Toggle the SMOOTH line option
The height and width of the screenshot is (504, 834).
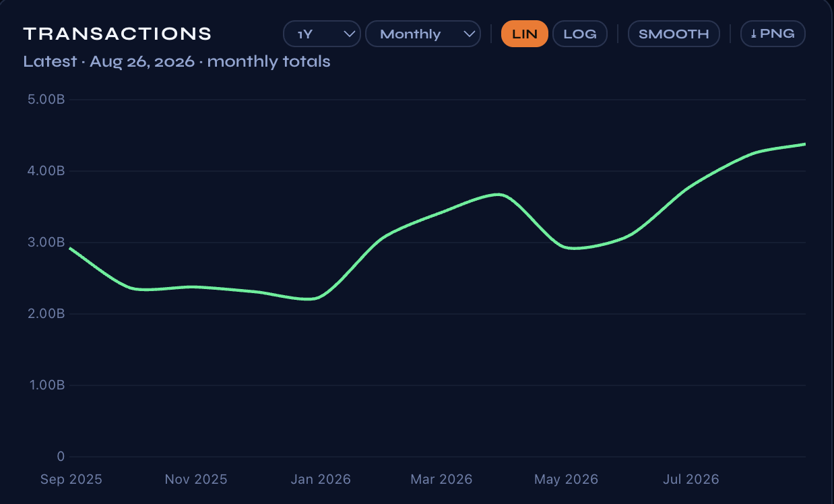(674, 34)
